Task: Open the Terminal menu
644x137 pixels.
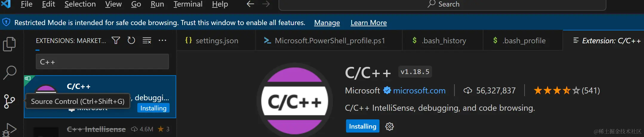Action: pyautogui.click(x=188, y=4)
